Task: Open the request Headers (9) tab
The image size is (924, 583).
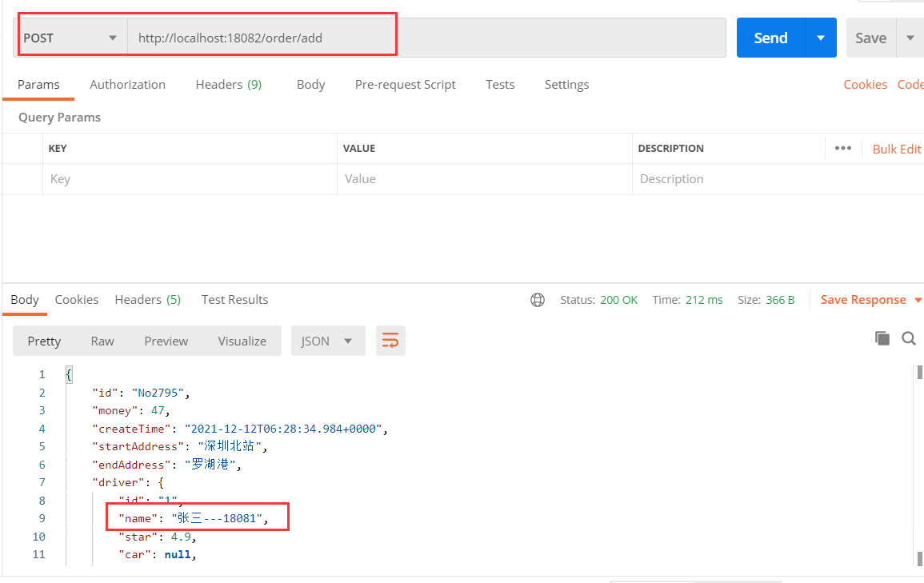Action: 229,84
